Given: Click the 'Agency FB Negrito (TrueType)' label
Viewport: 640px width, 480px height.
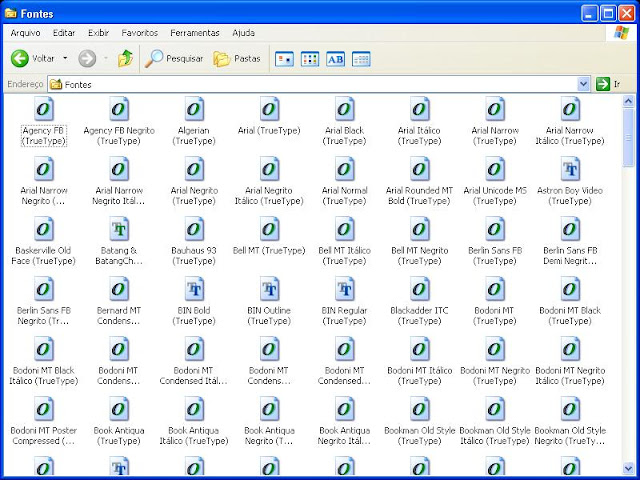Looking at the screenshot, I should click(119, 136).
